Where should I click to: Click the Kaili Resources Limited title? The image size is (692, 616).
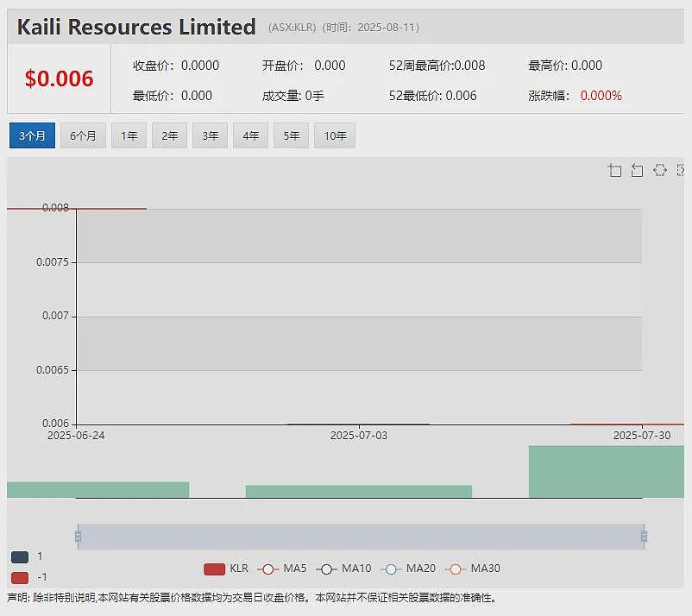click(136, 27)
